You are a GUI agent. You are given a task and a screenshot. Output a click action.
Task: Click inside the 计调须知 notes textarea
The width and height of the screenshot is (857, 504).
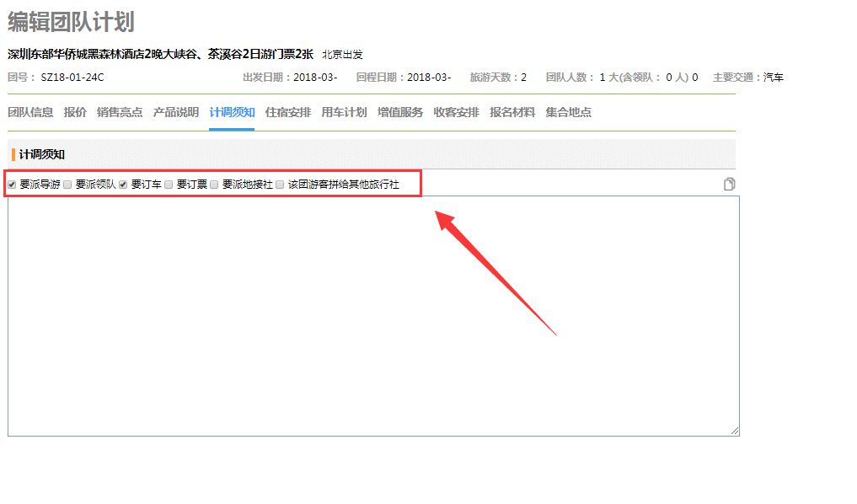tap(373, 316)
